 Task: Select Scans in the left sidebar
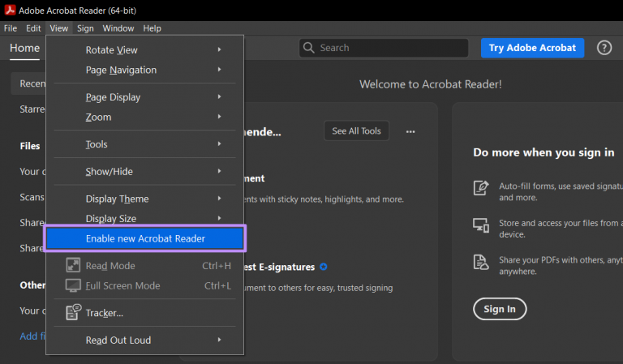click(x=32, y=197)
